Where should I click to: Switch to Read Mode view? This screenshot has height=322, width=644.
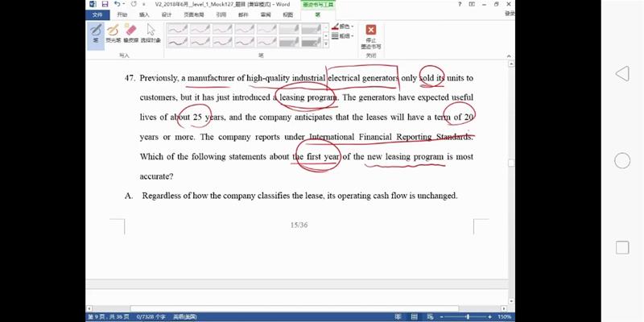coord(398,317)
